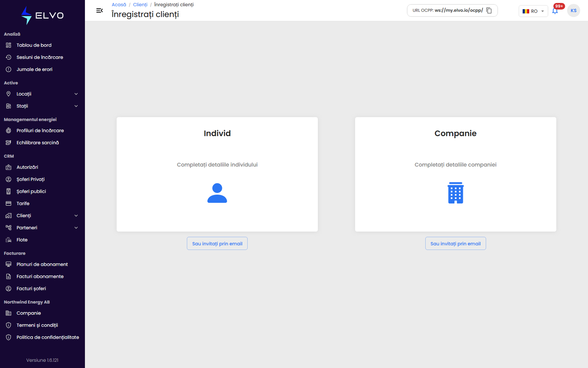Click the Autorizări badge icon
The width and height of the screenshot is (588, 368).
8,167
